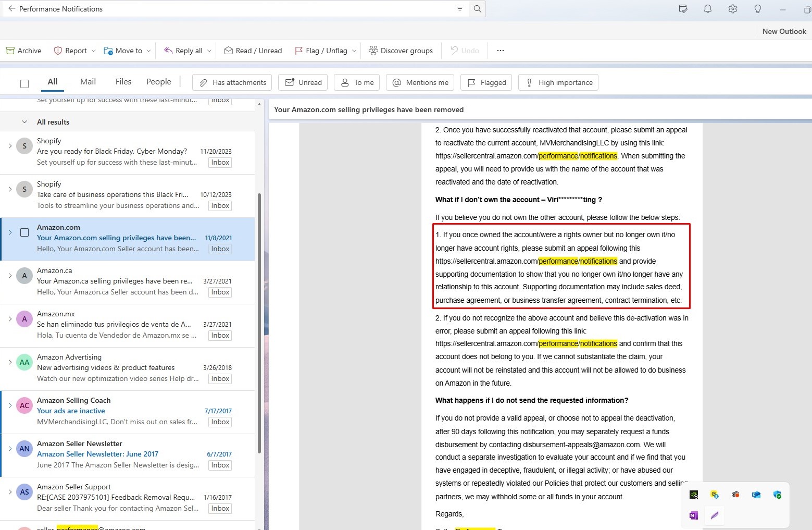812x530 pixels.
Task: Click the back arrow beside Performance Notifications
Action: click(11, 9)
